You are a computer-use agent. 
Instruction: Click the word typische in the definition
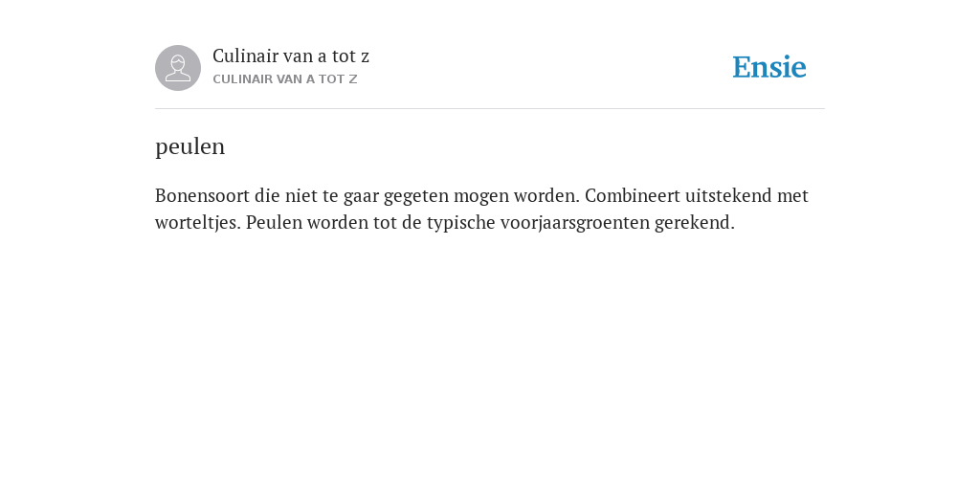pos(461,223)
